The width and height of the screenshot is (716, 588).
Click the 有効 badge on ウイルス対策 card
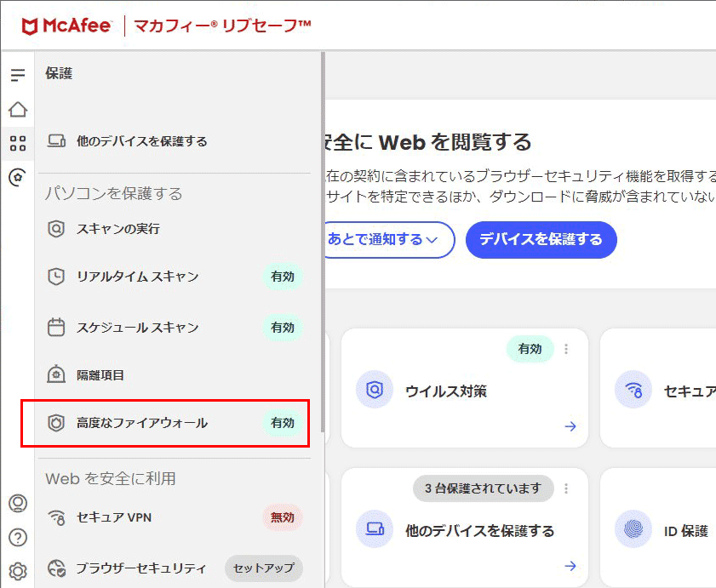(x=530, y=349)
